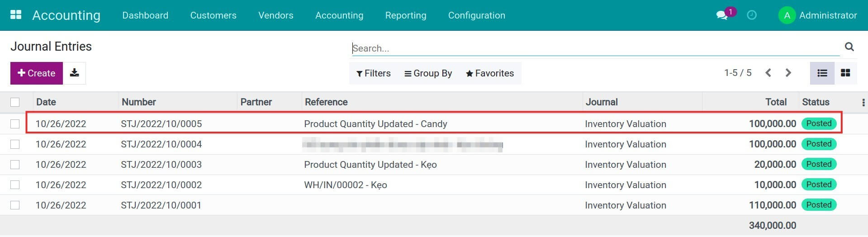This screenshot has width=868, height=237.
Task: Open the activities clock icon
Action: pyautogui.click(x=752, y=15)
